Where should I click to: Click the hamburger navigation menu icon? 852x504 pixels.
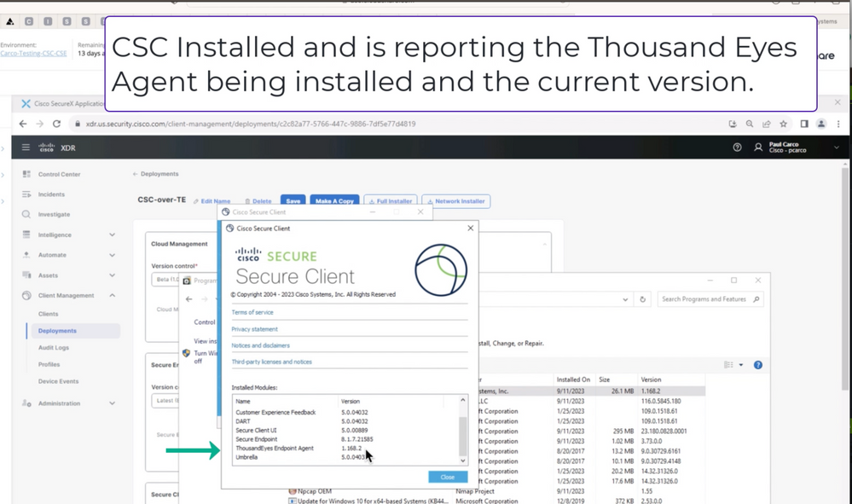pyautogui.click(x=26, y=147)
